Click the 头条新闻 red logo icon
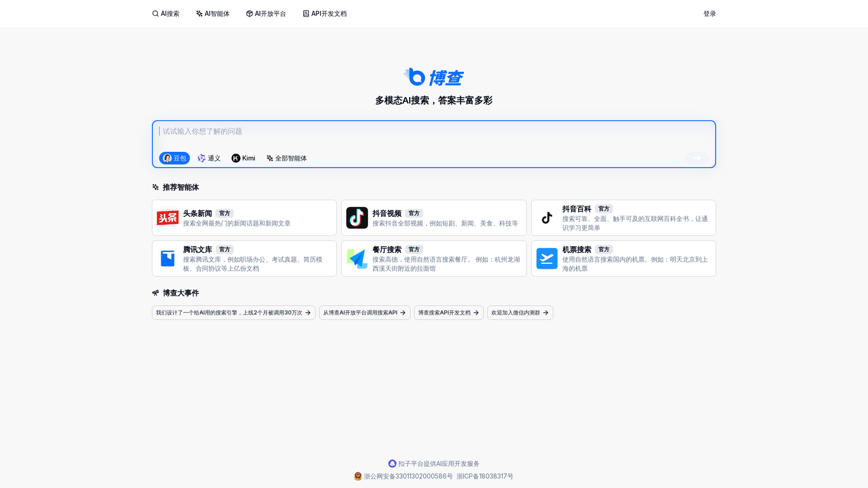This screenshot has height=488, width=868. click(168, 218)
